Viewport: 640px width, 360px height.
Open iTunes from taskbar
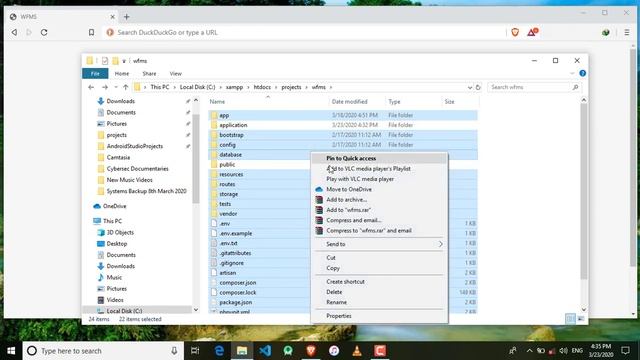pos(334,351)
